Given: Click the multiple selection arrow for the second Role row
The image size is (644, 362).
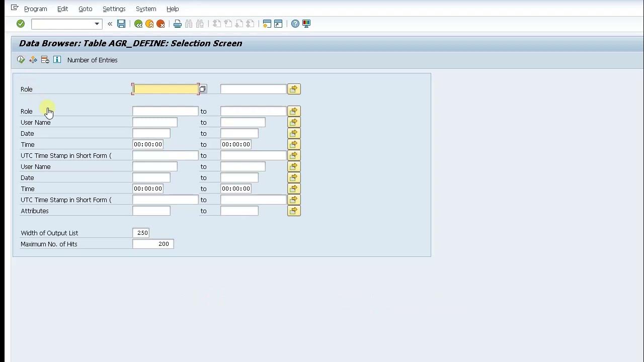Looking at the screenshot, I should pyautogui.click(x=294, y=111).
